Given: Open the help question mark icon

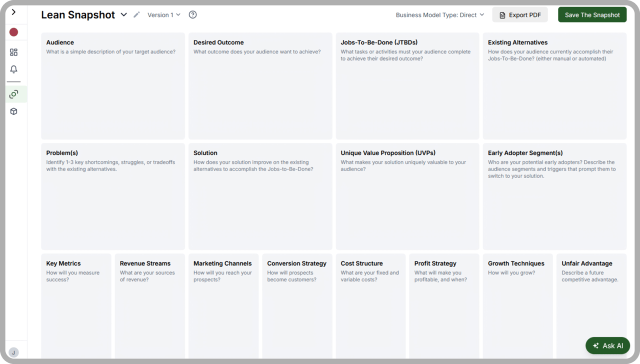Looking at the screenshot, I should (x=192, y=15).
